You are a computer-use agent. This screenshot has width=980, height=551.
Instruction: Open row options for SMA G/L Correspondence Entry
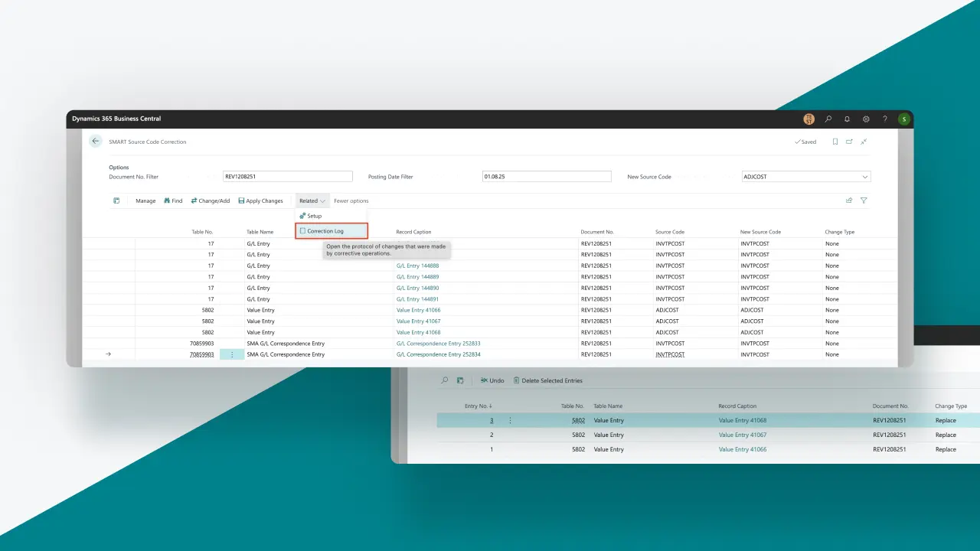pos(232,354)
